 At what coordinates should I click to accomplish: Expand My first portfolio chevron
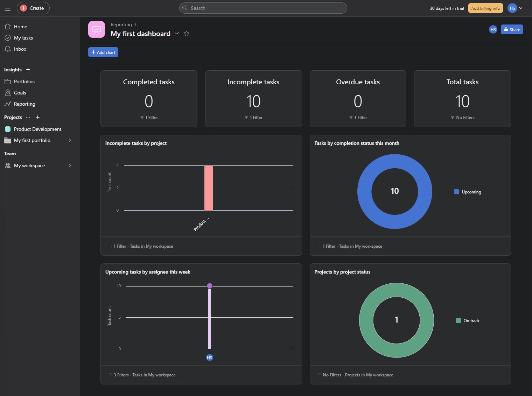pos(70,140)
